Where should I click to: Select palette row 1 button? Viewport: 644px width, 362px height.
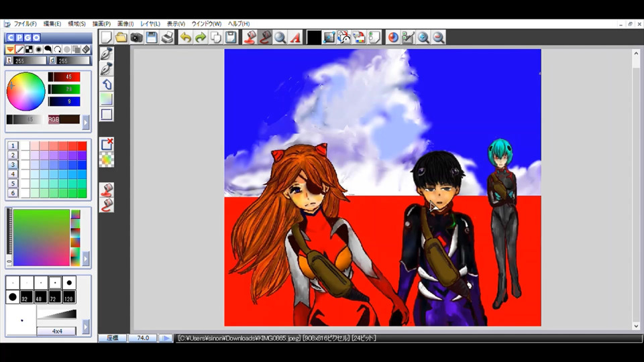tap(13, 145)
